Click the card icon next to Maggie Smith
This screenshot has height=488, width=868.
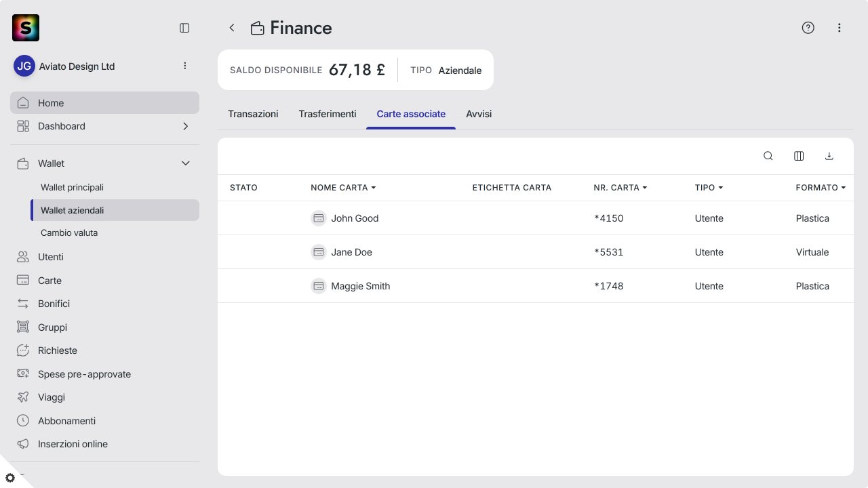pos(319,286)
